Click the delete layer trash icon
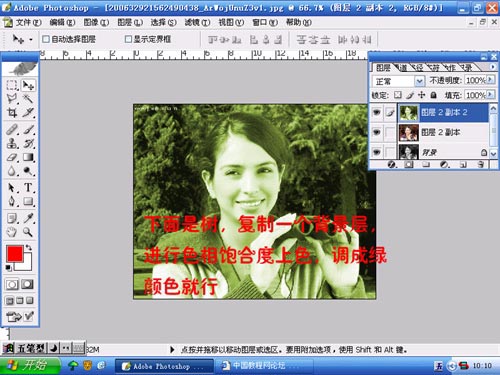The image size is (500, 375). click(480, 164)
